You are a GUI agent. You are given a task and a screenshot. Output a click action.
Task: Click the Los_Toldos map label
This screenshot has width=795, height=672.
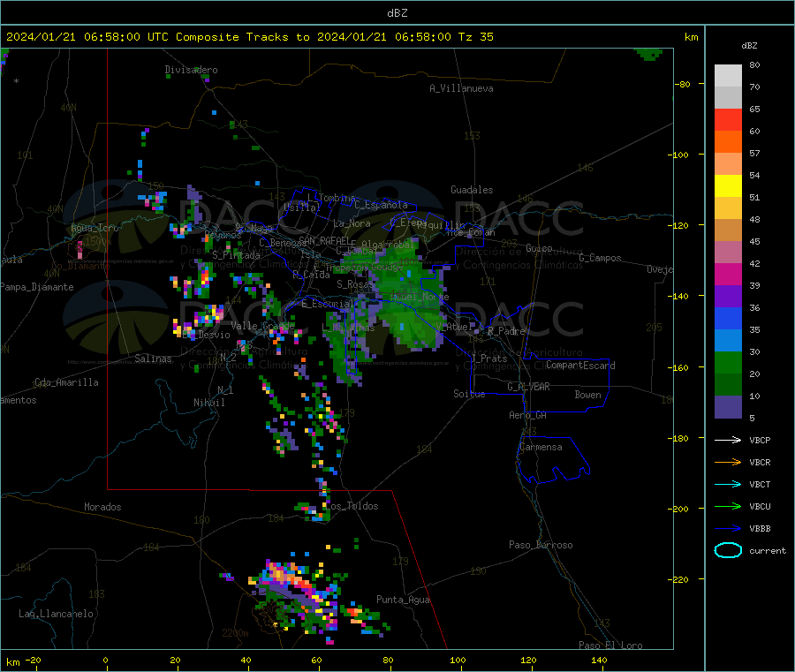coord(352,506)
